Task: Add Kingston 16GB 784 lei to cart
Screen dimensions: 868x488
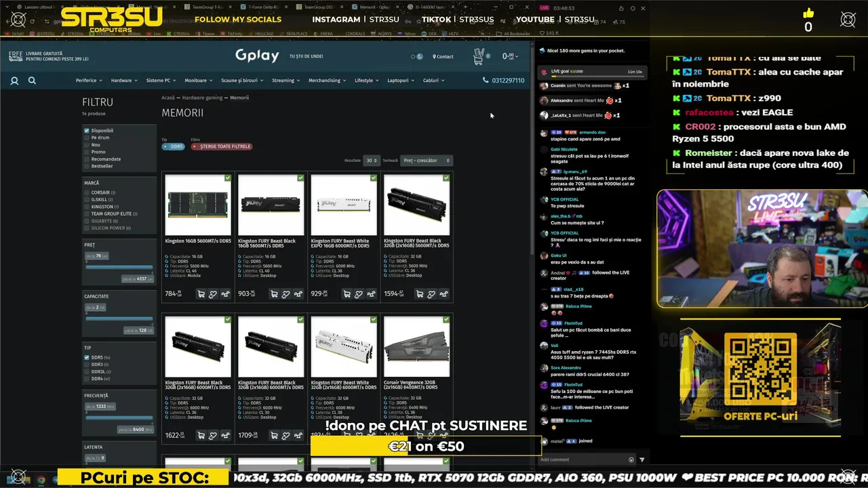Action: tap(201, 294)
